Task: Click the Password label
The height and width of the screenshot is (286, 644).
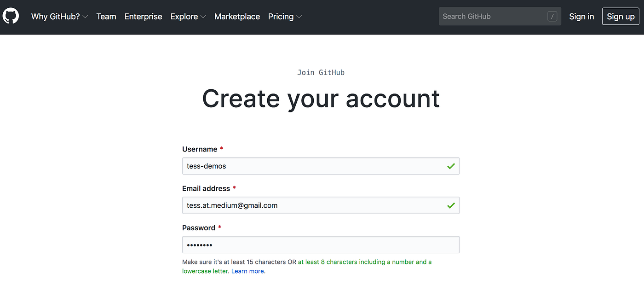Action: [x=199, y=228]
